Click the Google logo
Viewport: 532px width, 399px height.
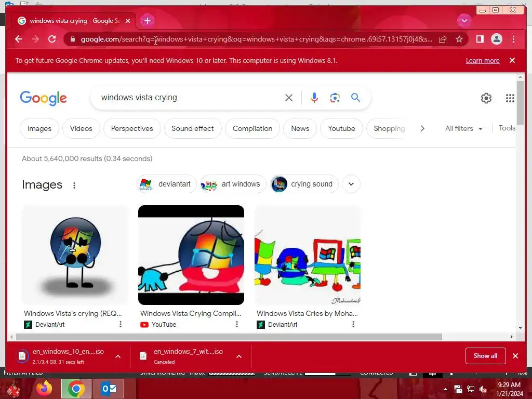44,98
